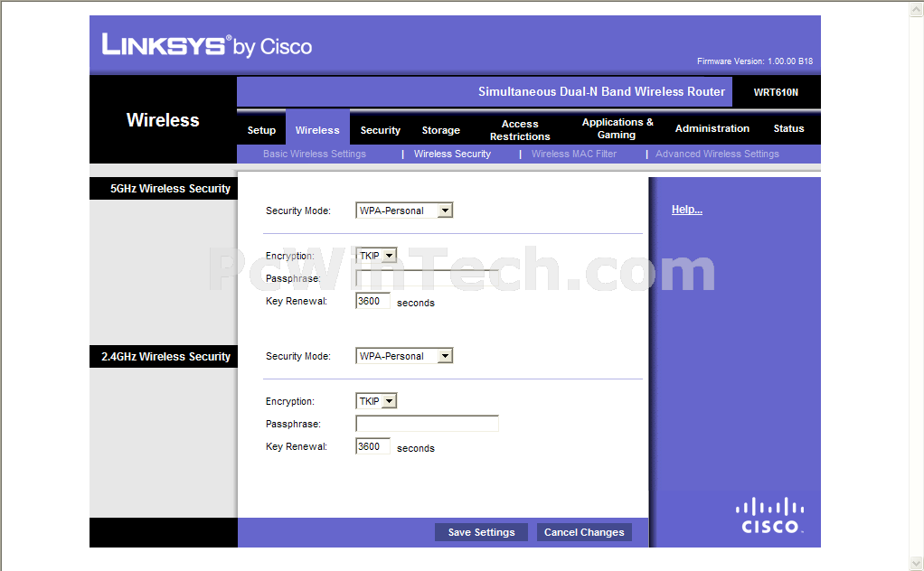This screenshot has width=924, height=571.
Task: Expand 5GHz Security Mode dropdown
Action: (404, 211)
